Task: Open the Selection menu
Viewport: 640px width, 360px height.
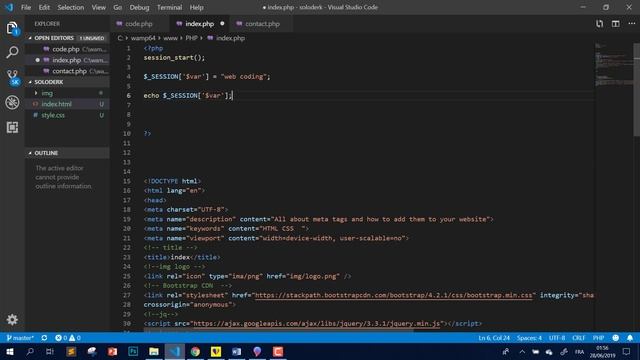Action: tap(71, 7)
